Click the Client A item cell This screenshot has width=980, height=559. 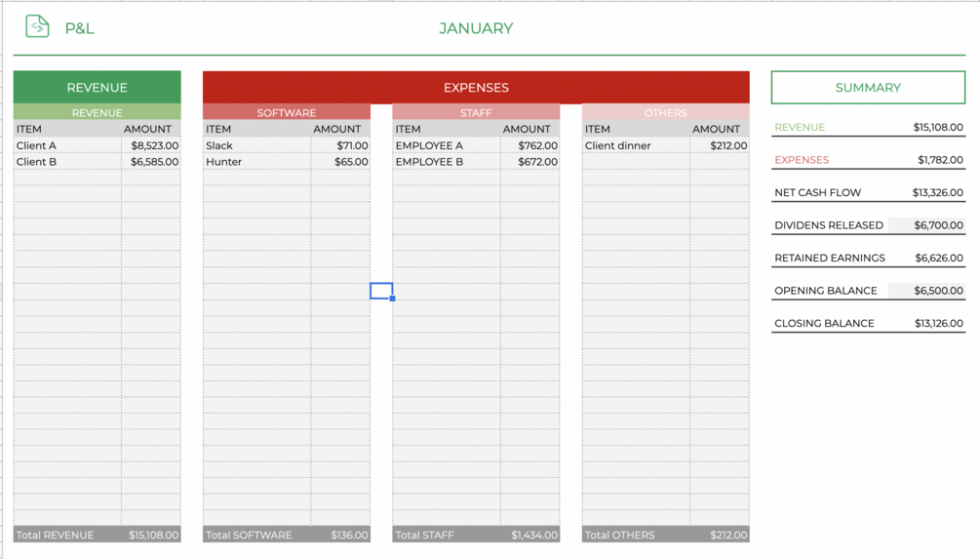pyautogui.click(x=67, y=145)
